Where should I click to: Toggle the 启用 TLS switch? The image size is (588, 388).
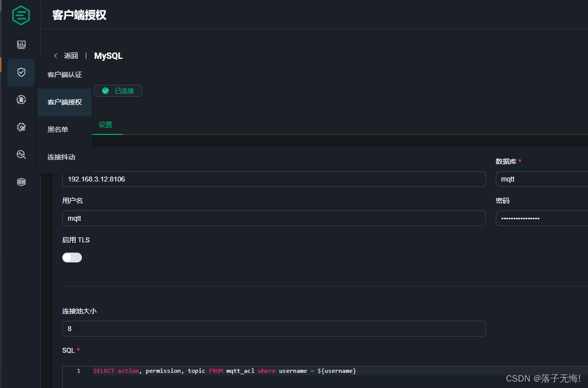coord(72,258)
